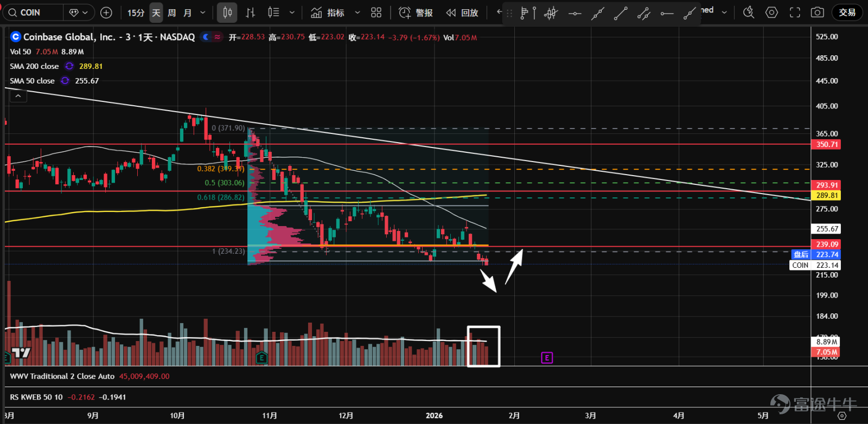Click the SMA 50 refresh cycle icon

(65, 81)
